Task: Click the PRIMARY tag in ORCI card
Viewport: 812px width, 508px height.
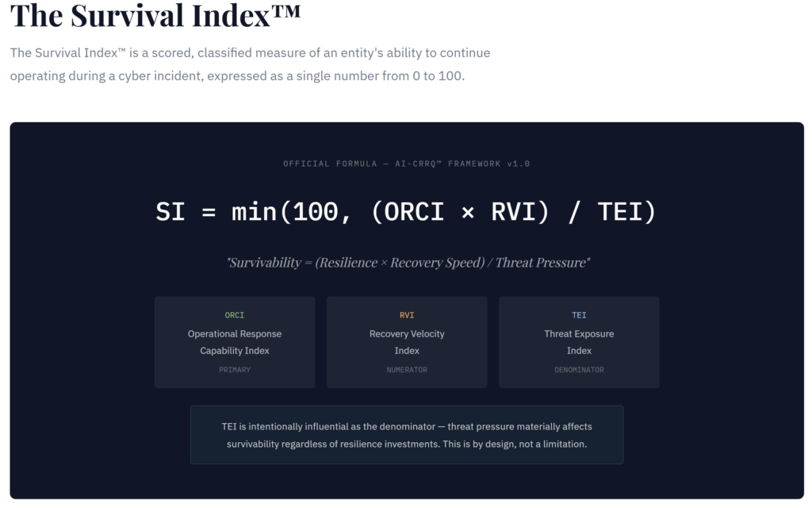Action: point(235,370)
